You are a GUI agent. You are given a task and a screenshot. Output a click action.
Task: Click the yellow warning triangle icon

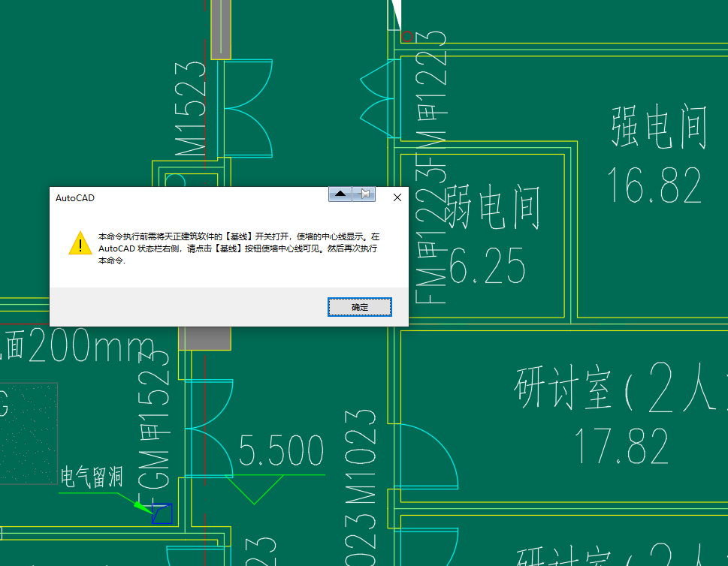click(80, 243)
